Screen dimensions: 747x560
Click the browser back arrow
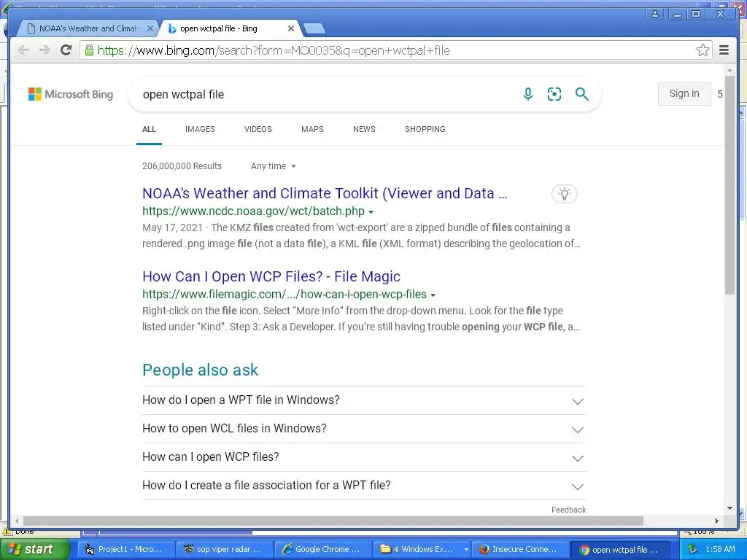click(x=23, y=50)
